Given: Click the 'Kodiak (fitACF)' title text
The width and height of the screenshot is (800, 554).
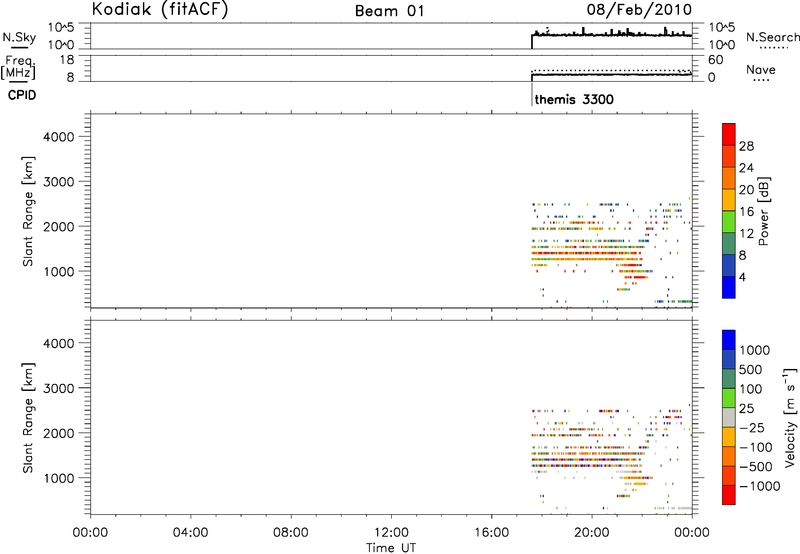Looking at the screenshot, I should point(160,9).
